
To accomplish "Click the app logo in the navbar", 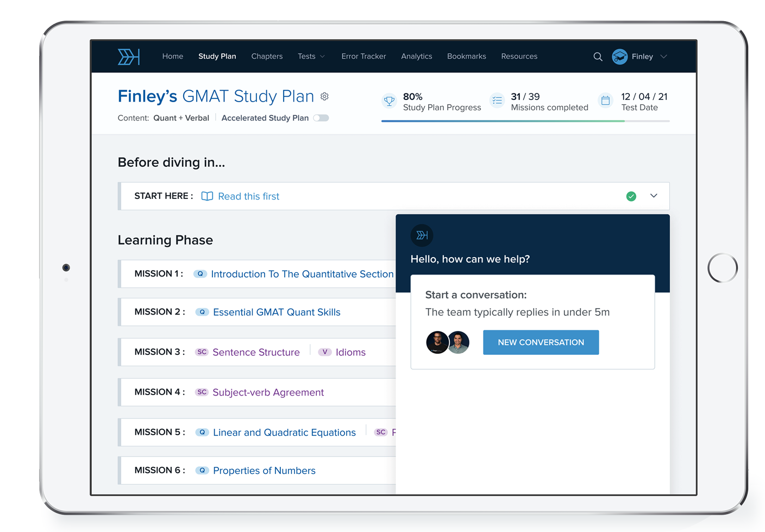I will pyautogui.click(x=129, y=57).
